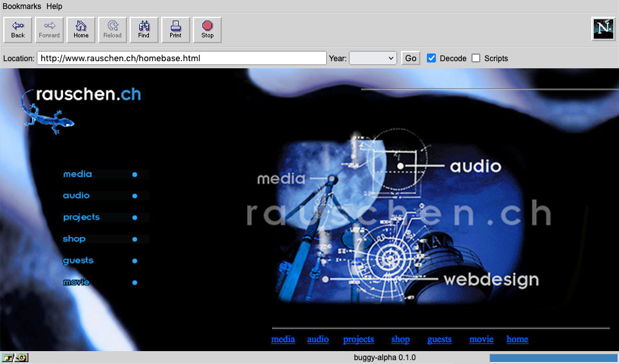Follow the bottom movie hyperlink
The image size is (619, 364).
point(481,339)
